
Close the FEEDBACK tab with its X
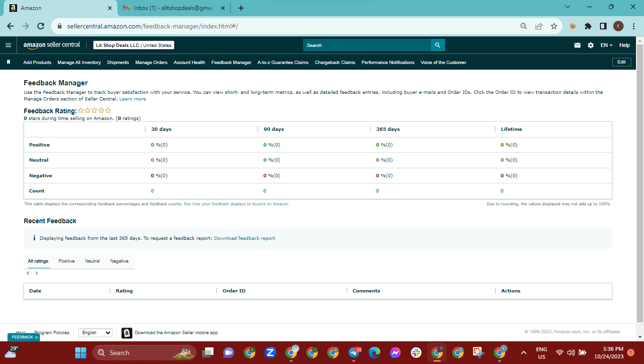36,337
